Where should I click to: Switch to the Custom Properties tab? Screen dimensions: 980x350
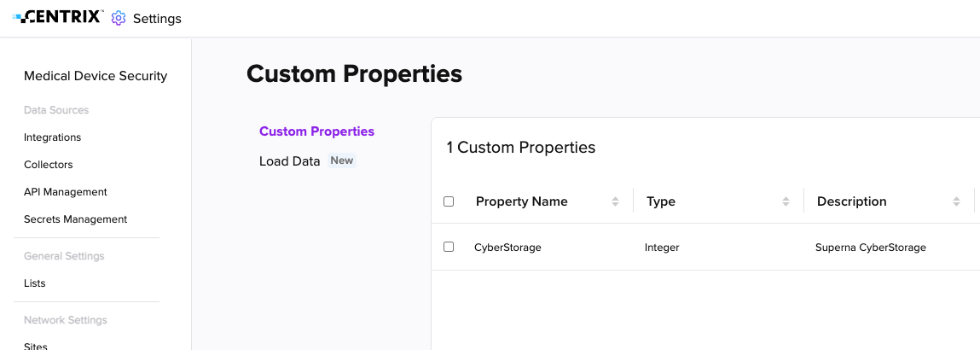click(317, 131)
